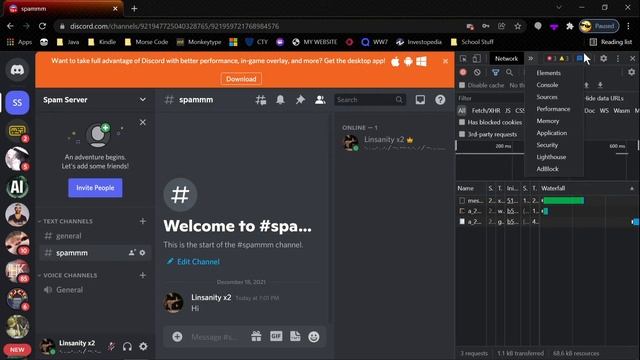Image resolution: width=640 pixels, height=360 pixels.
Task: Add a new voice channel with plus
Action: (142, 276)
